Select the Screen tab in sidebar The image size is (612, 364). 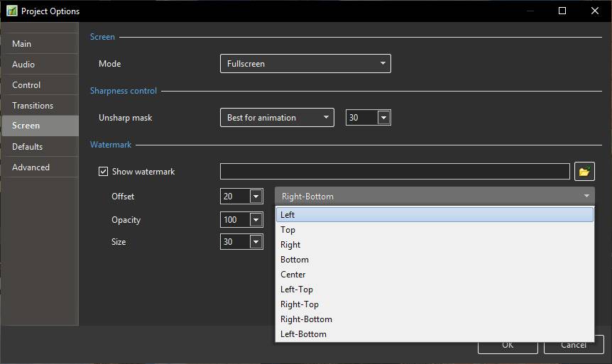point(40,126)
